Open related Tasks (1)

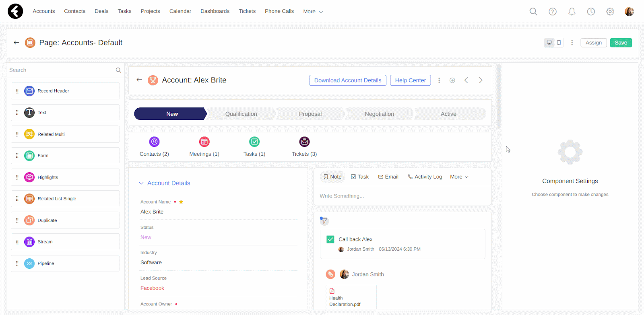coord(254,147)
